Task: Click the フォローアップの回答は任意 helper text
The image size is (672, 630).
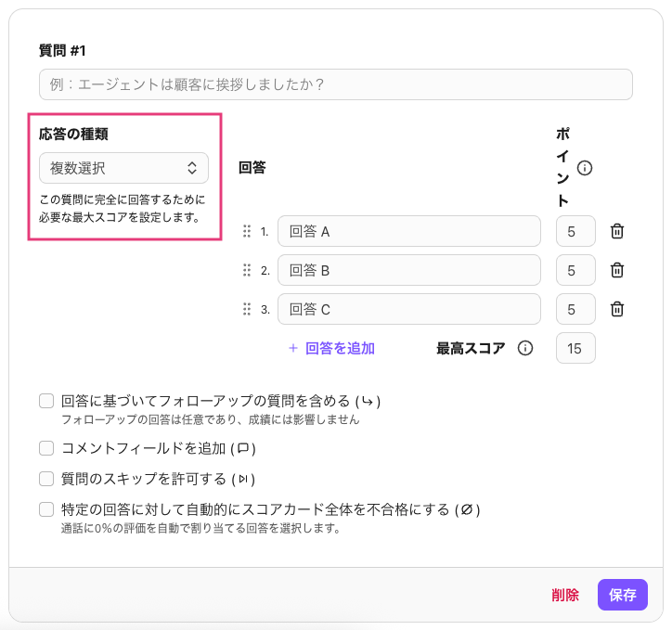Action: pyautogui.click(x=210, y=419)
